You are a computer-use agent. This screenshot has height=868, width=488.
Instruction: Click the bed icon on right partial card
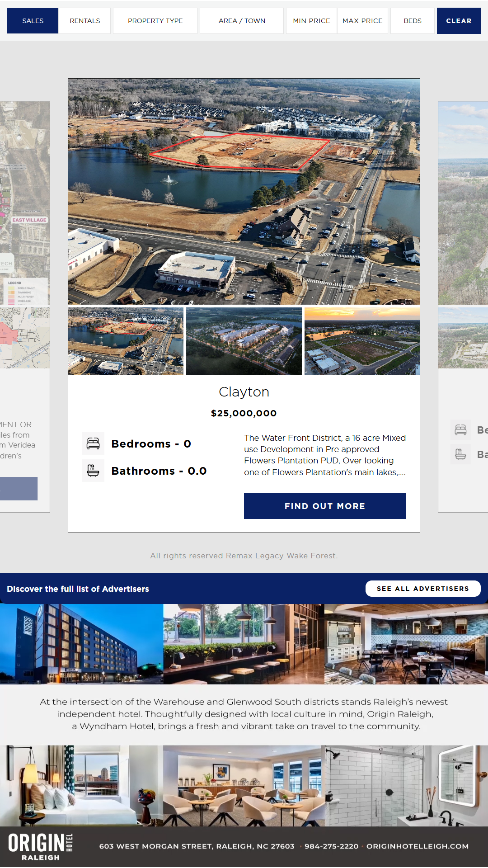460,430
